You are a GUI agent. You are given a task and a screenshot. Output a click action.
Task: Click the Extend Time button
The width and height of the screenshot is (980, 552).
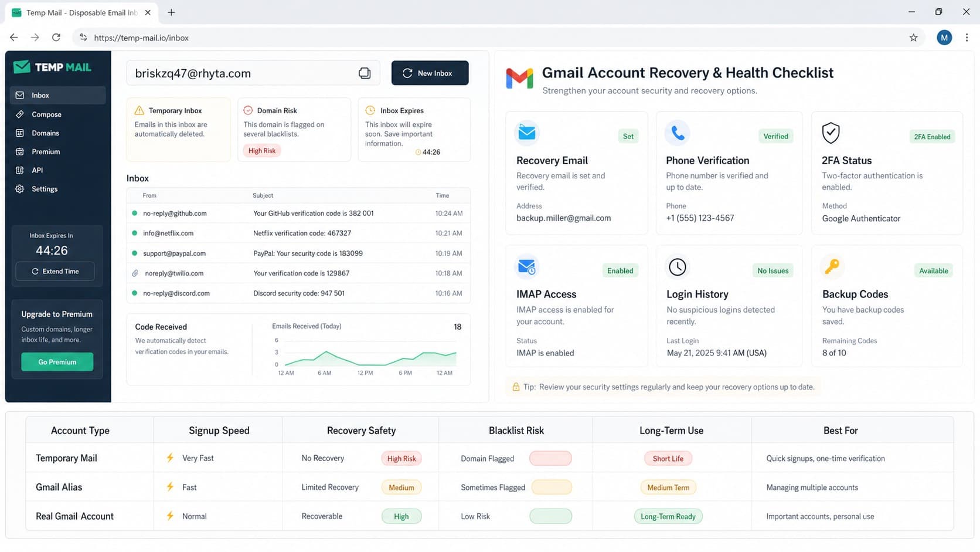55,272
